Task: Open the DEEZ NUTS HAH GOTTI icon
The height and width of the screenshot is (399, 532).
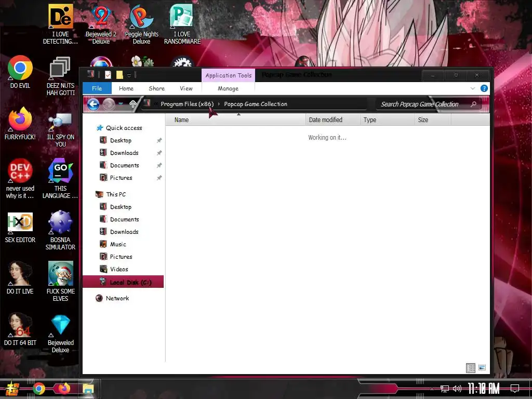Action: click(x=60, y=76)
